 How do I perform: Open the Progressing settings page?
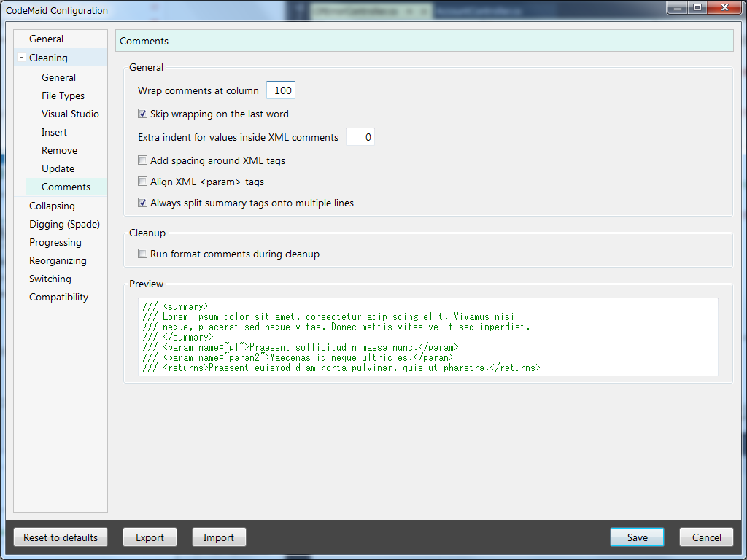(55, 242)
